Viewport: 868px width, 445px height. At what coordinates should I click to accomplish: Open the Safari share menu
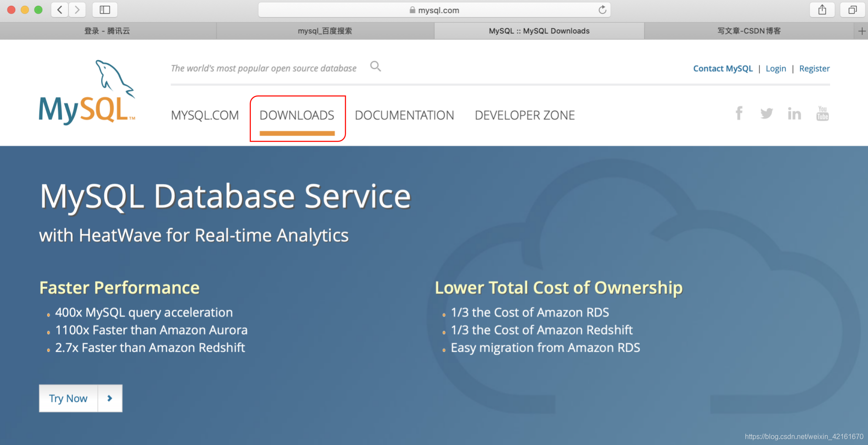pos(822,10)
